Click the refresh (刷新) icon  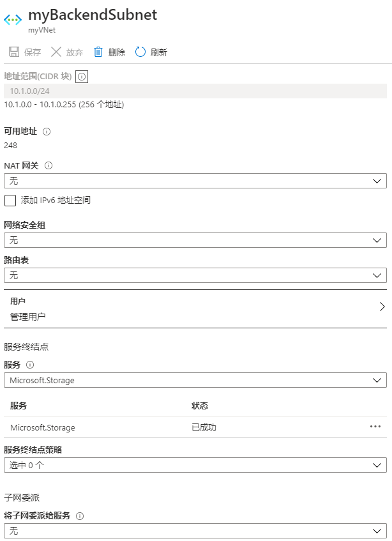[140, 52]
